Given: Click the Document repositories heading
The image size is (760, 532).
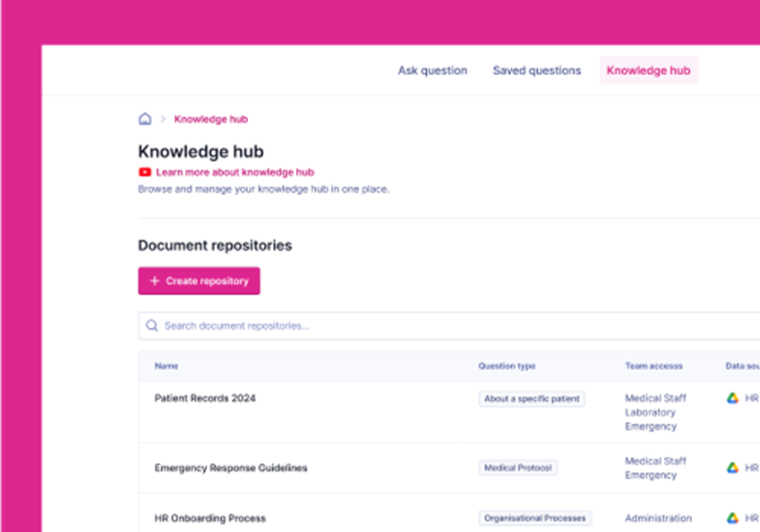Looking at the screenshot, I should click(x=215, y=245).
